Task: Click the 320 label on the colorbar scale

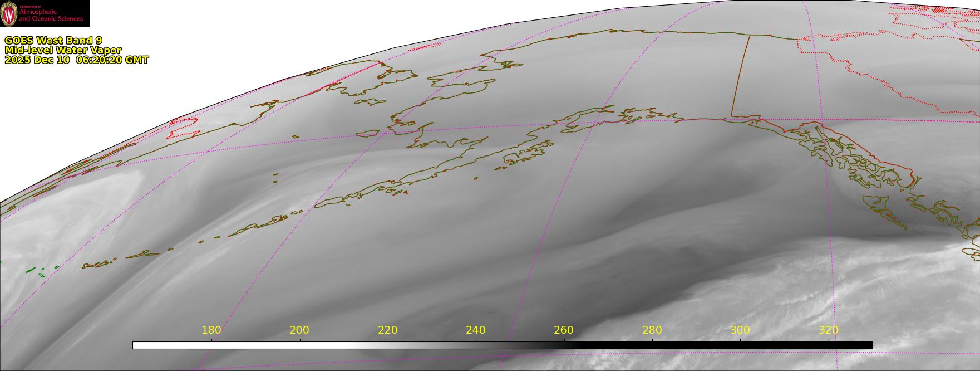Action: coord(829,330)
